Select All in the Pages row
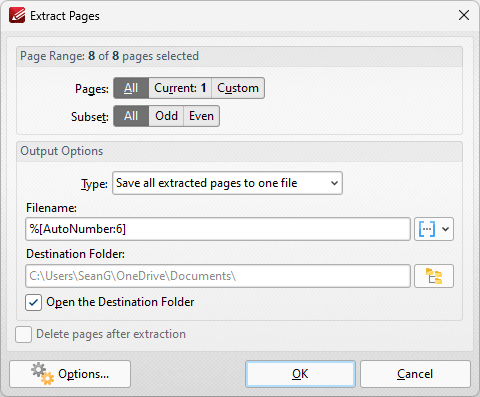This screenshot has height=397, width=480. (131, 88)
